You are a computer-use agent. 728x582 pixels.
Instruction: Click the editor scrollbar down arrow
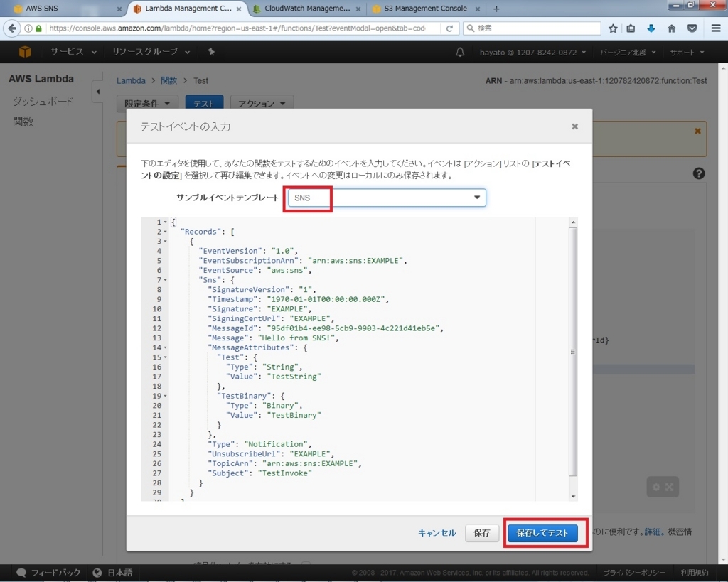click(x=573, y=496)
